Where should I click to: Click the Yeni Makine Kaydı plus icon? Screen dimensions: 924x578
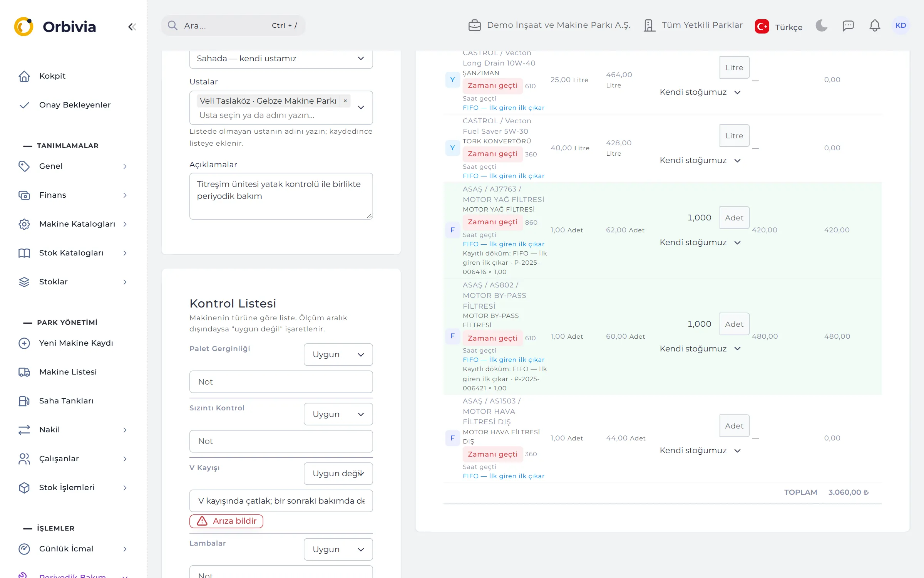pos(24,343)
